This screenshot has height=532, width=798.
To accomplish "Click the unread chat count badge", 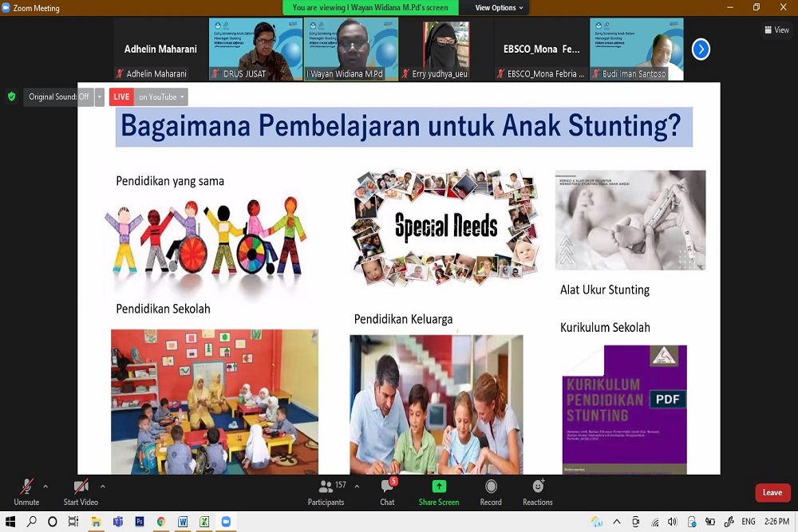I will click(393, 481).
